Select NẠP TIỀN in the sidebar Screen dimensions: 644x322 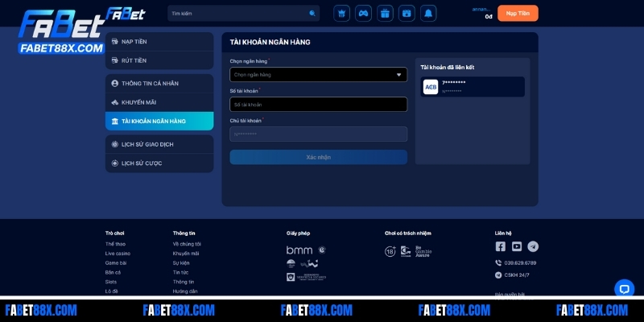click(x=159, y=42)
